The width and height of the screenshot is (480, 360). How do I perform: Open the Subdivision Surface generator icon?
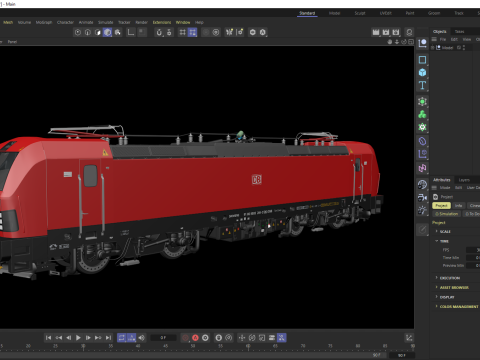pos(422,102)
